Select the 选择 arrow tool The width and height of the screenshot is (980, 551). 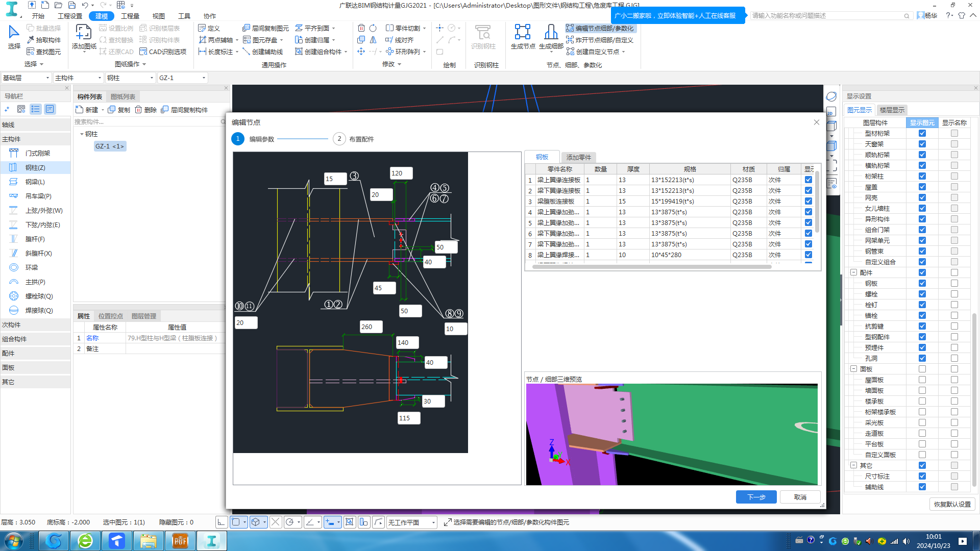[x=14, y=37]
